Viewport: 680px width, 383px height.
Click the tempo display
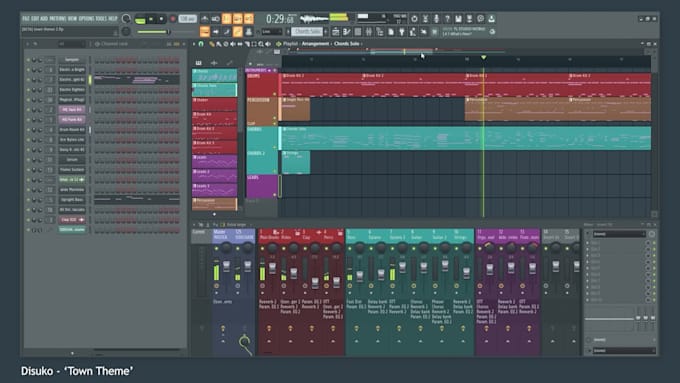click(187, 19)
